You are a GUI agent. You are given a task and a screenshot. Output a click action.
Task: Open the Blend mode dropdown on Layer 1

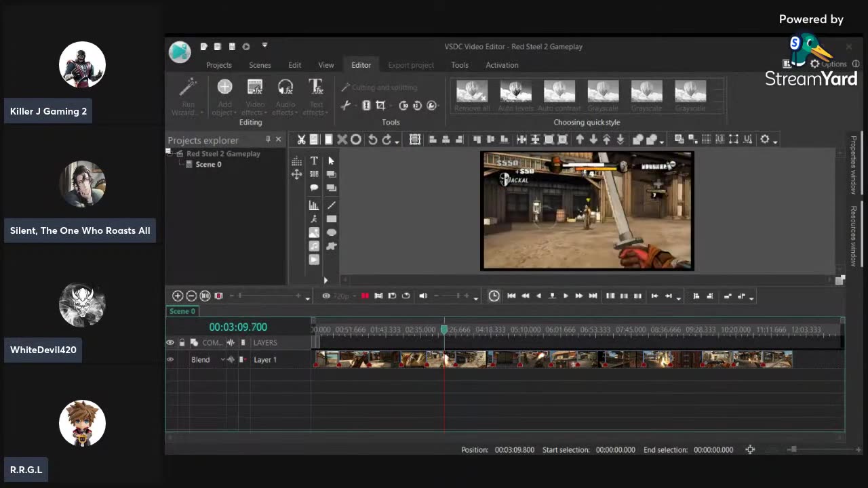(x=222, y=360)
